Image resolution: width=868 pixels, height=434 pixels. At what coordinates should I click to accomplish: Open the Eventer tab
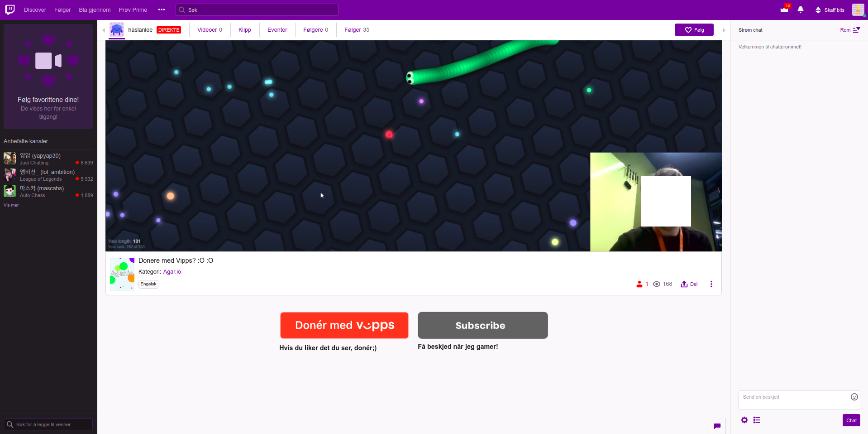coord(277,30)
